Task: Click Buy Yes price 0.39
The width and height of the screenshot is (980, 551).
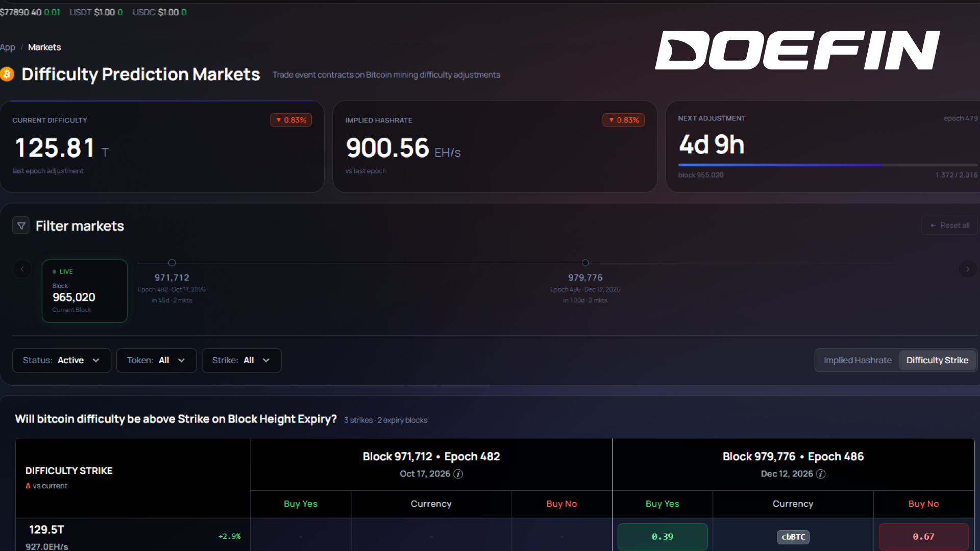Action: pyautogui.click(x=663, y=537)
